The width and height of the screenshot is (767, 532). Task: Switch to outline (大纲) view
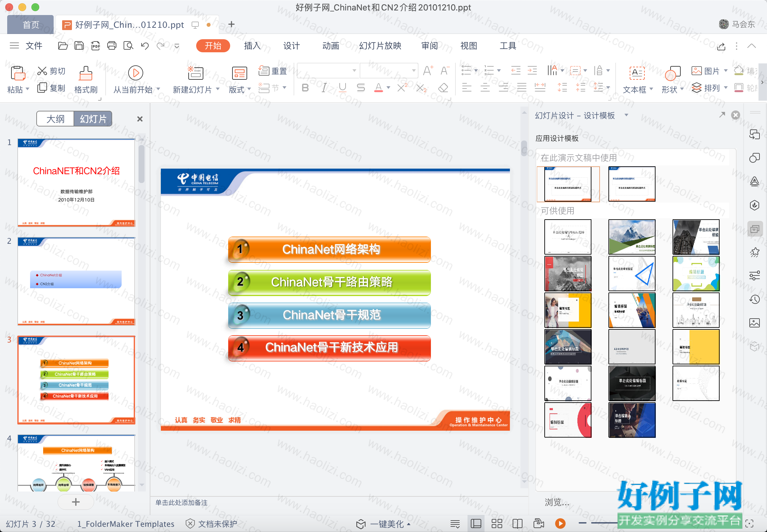click(x=55, y=119)
